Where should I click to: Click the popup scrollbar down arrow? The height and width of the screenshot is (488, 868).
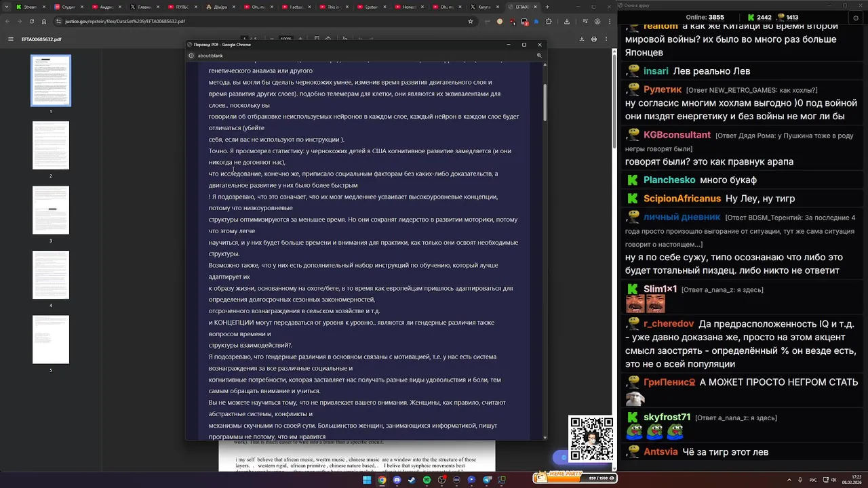[x=545, y=437]
